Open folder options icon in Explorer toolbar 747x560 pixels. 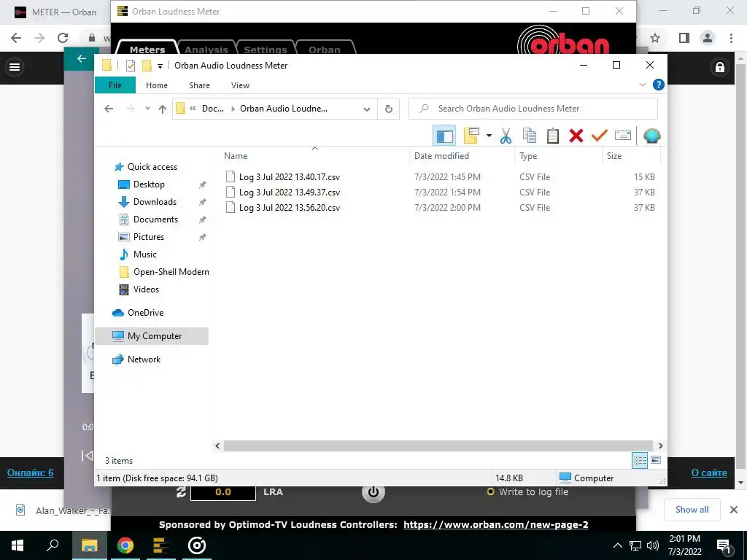(x=471, y=136)
